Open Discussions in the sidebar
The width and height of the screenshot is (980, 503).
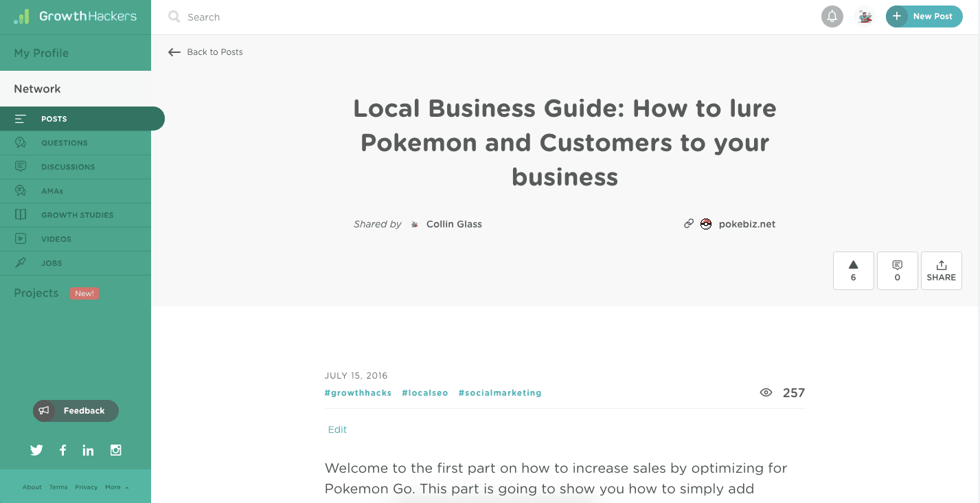coord(76,167)
